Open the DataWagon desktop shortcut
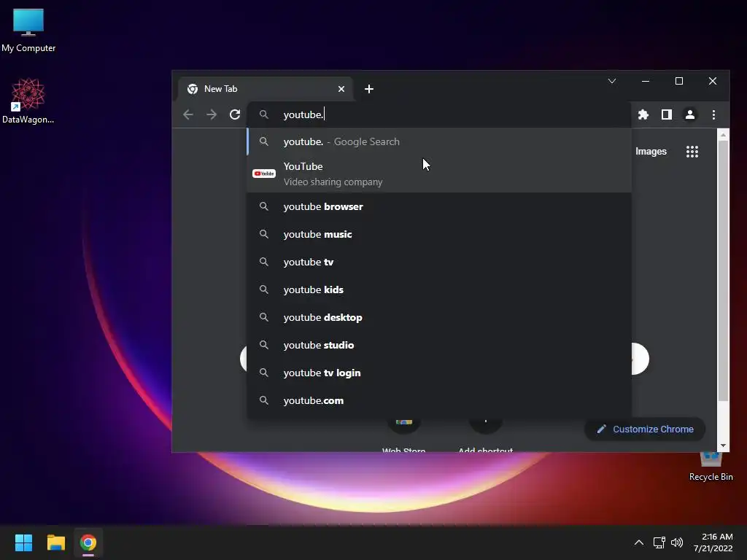747x560 pixels. click(28, 101)
